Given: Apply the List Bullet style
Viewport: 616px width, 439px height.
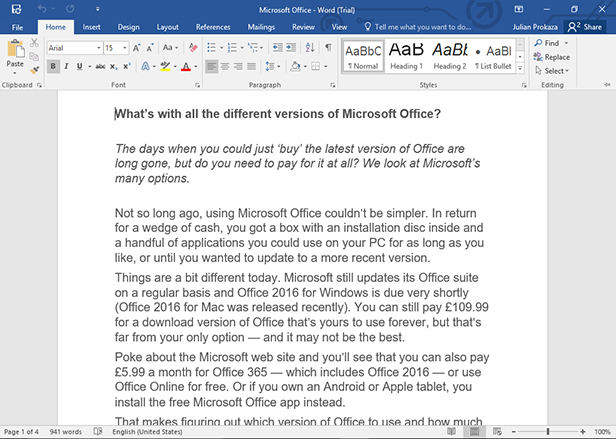Looking at the screenshot, I should point(493,56).
